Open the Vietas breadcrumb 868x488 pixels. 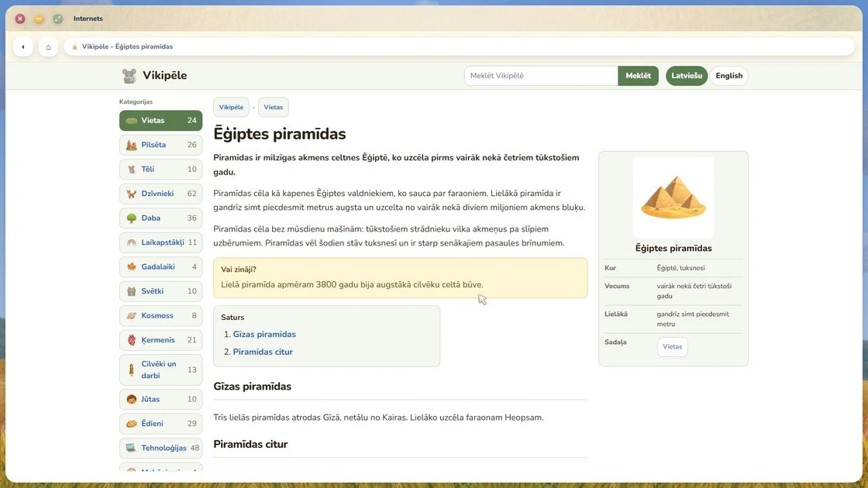(x=273, y=108)
